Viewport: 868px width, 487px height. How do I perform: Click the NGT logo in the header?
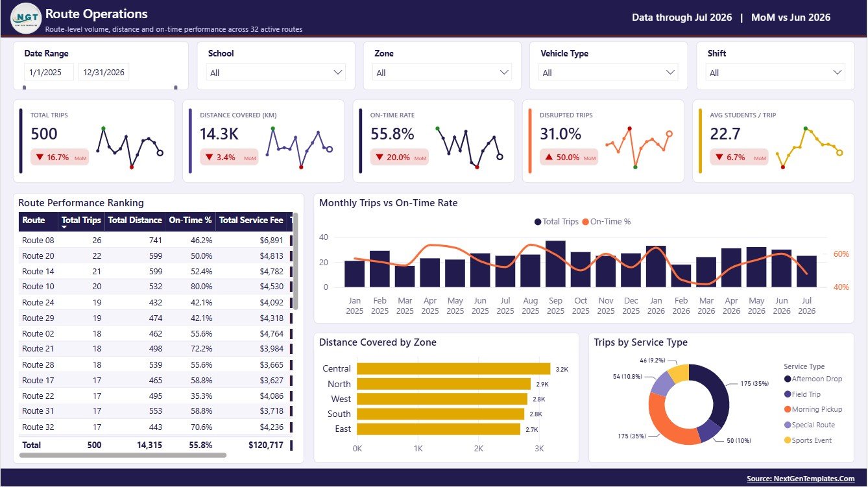tap(26, 18)
